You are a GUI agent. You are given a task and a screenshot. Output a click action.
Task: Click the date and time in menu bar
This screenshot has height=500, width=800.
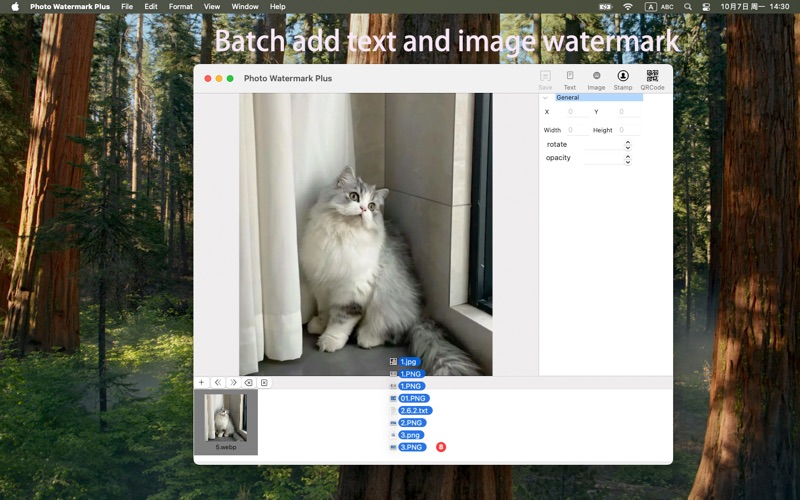tap(755, 7)
